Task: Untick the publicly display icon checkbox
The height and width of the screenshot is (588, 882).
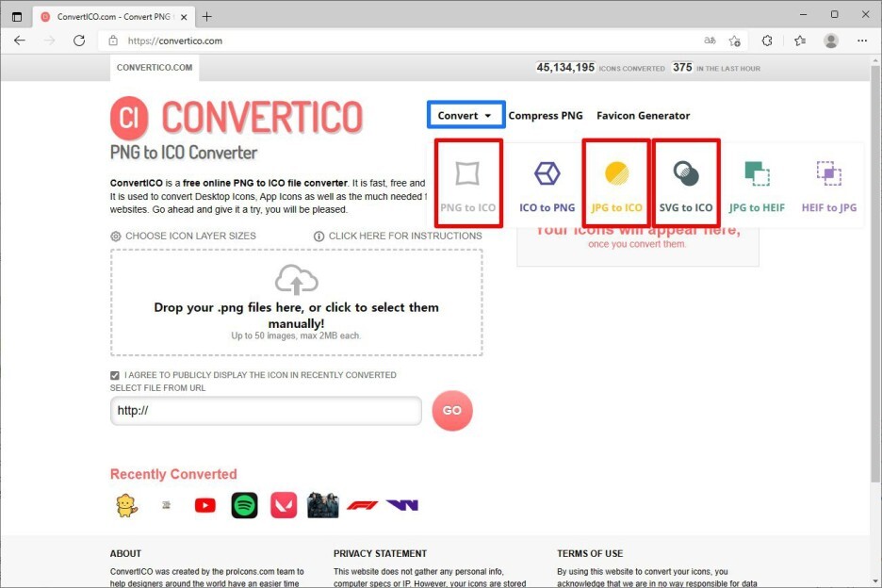Action: [115, 375]
